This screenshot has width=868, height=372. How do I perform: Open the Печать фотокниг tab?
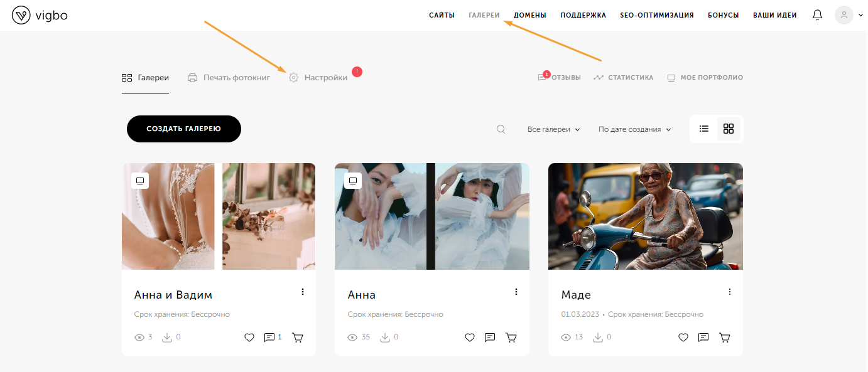pyautogui.click(x=229, y=78)
